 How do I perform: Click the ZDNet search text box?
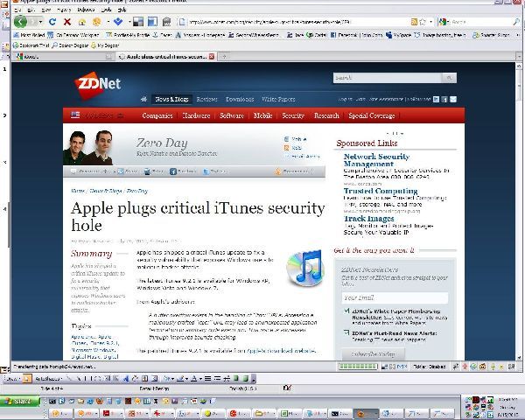[384, 78]
